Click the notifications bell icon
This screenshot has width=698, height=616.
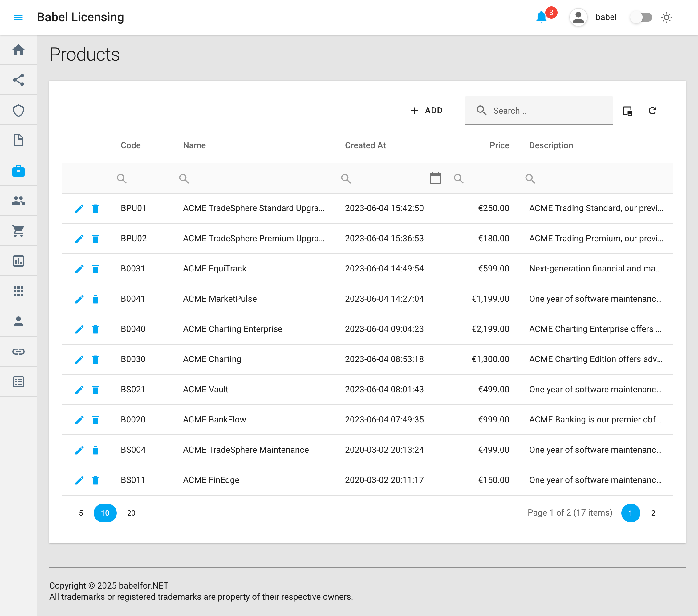(x=541, y=17)
